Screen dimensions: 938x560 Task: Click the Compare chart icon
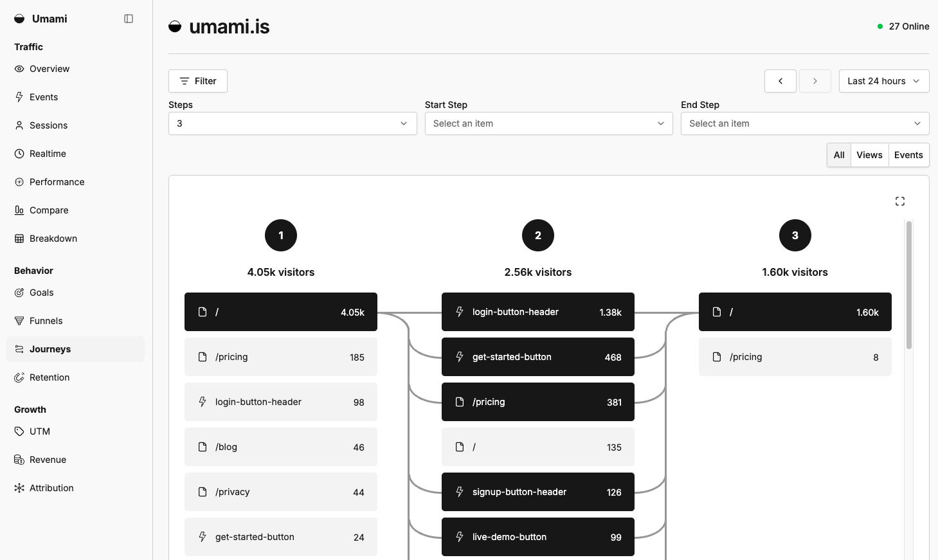click(19, 210)
